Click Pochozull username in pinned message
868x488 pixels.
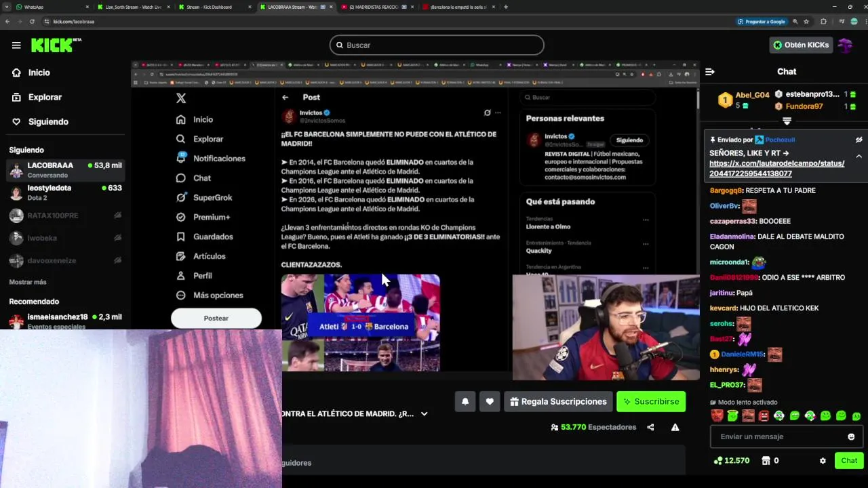[x=780, y=140]
